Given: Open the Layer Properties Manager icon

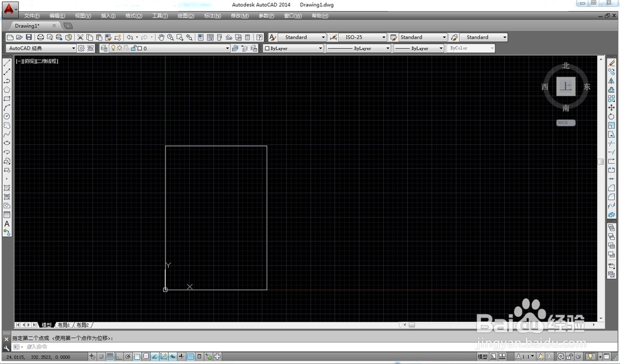Looking at the screenshot, I should click(104, 48).
